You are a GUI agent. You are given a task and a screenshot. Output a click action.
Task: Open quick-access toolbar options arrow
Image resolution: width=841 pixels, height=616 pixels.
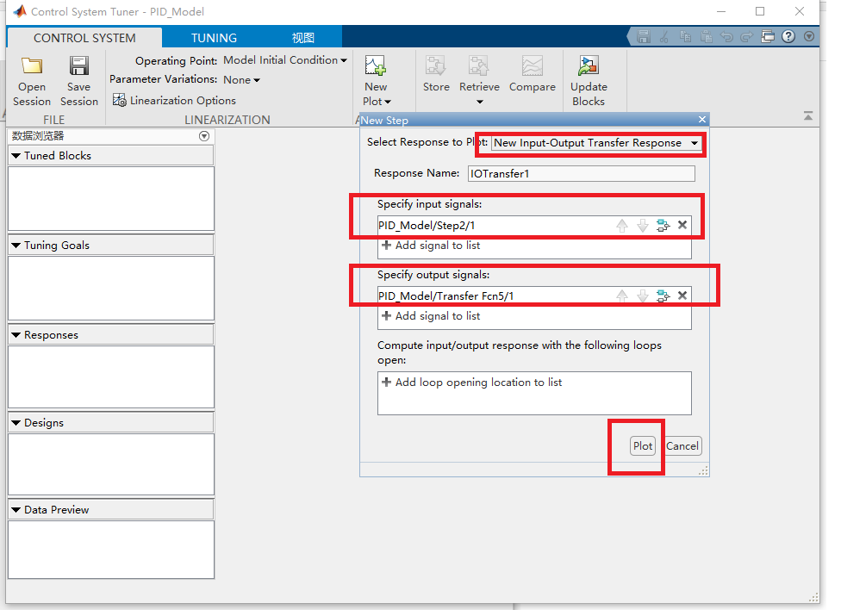pyautogui.click(x=809, y=36)
